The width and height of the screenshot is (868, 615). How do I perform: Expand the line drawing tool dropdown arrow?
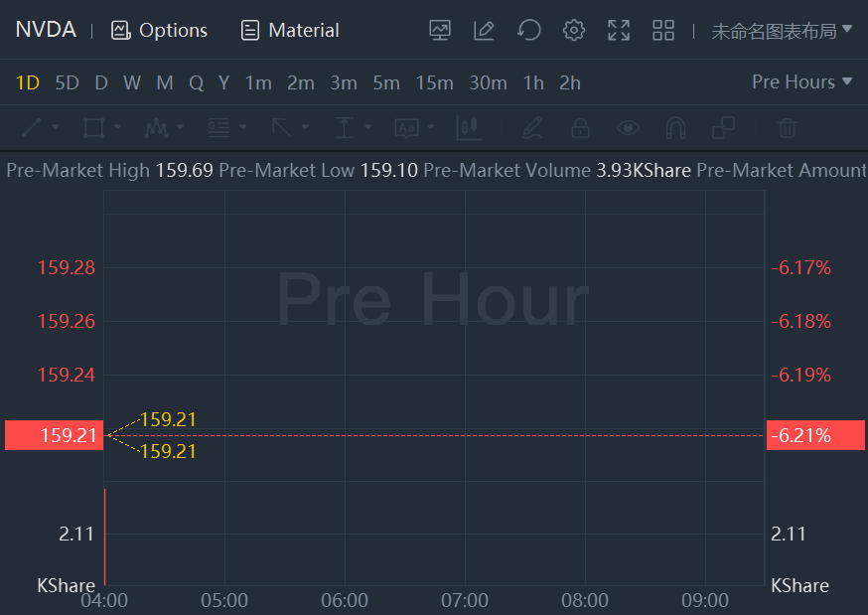click(56, 128)
